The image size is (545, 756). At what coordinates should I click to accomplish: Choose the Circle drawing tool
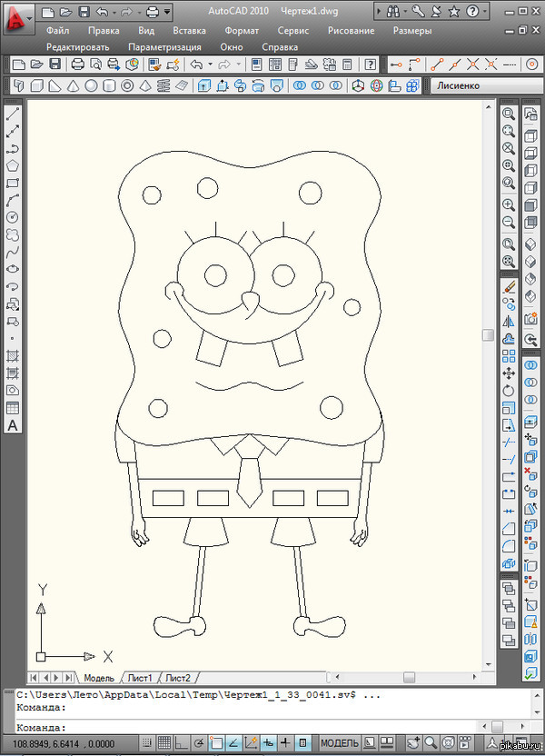13,218
